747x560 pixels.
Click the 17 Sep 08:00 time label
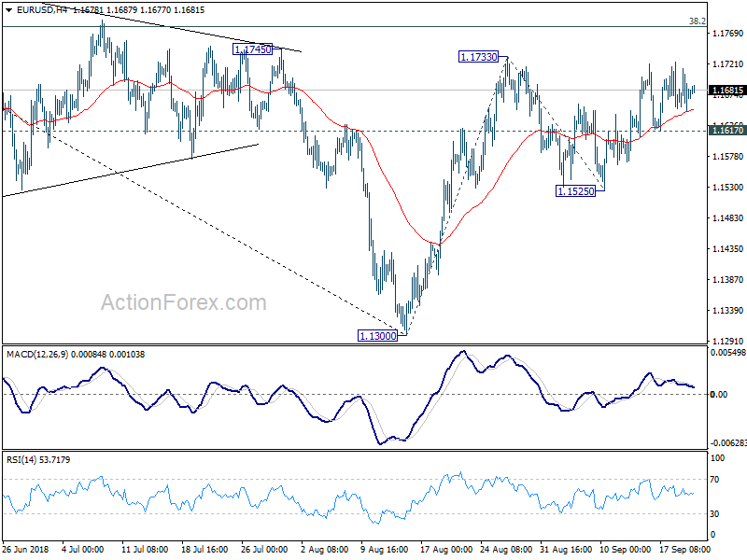[x=684, y=550]
